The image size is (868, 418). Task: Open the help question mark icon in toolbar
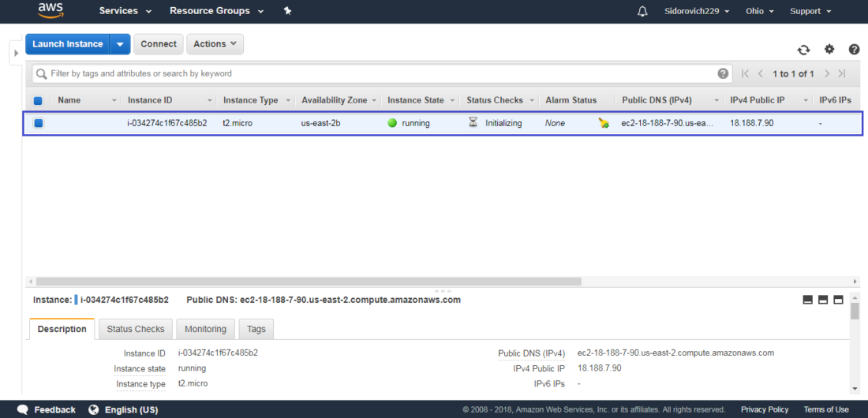point(854,49)
